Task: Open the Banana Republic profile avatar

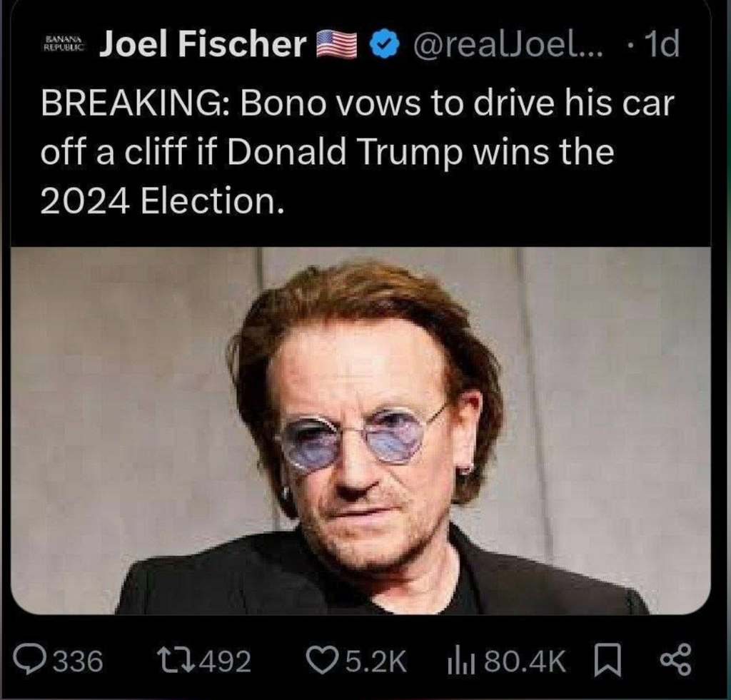Action: coord(65,44)
